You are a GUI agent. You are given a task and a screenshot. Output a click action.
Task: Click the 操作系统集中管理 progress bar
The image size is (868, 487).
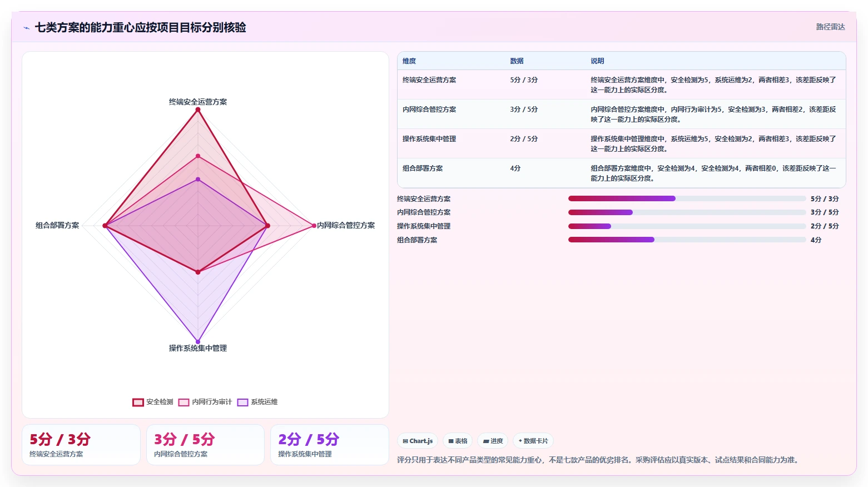[687, 226]
